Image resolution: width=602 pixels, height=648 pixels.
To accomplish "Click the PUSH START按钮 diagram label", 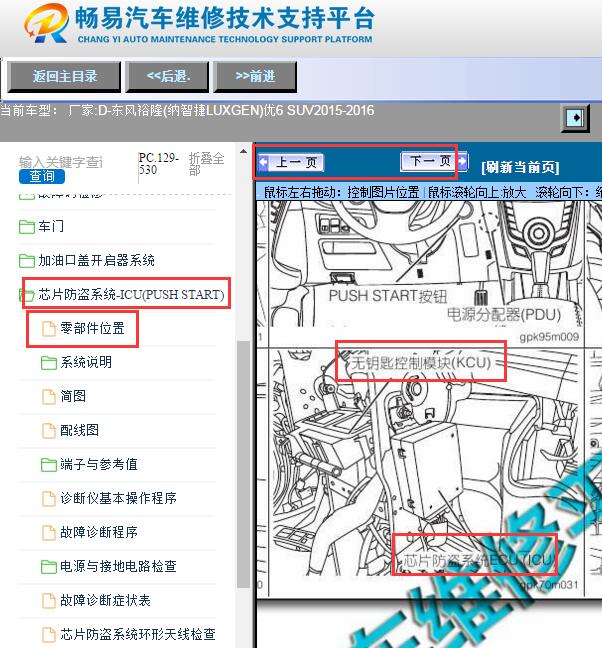I will [x=388, y=296].
